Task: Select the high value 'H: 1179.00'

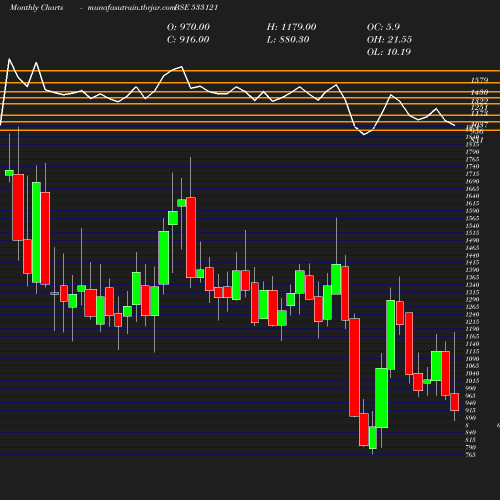Action: point(291,27)
